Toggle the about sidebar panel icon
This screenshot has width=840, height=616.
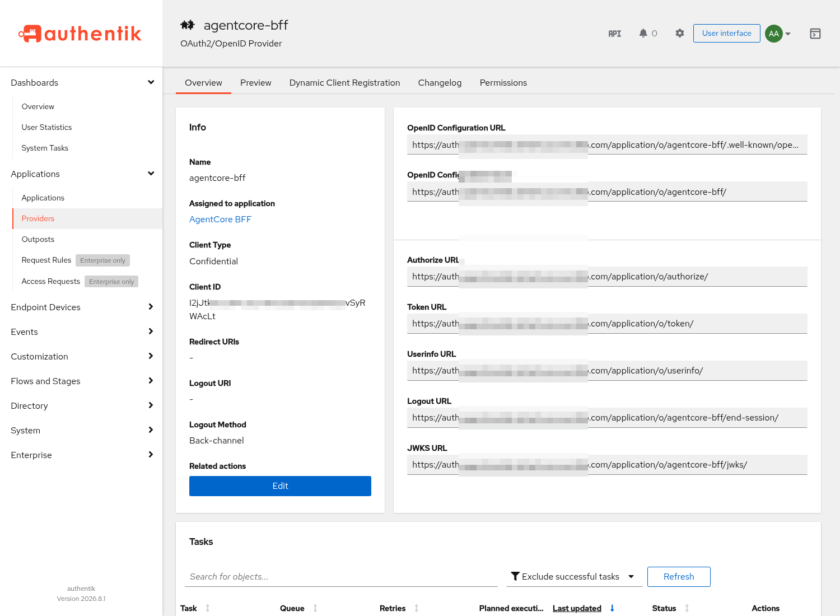tap(815, 34)
